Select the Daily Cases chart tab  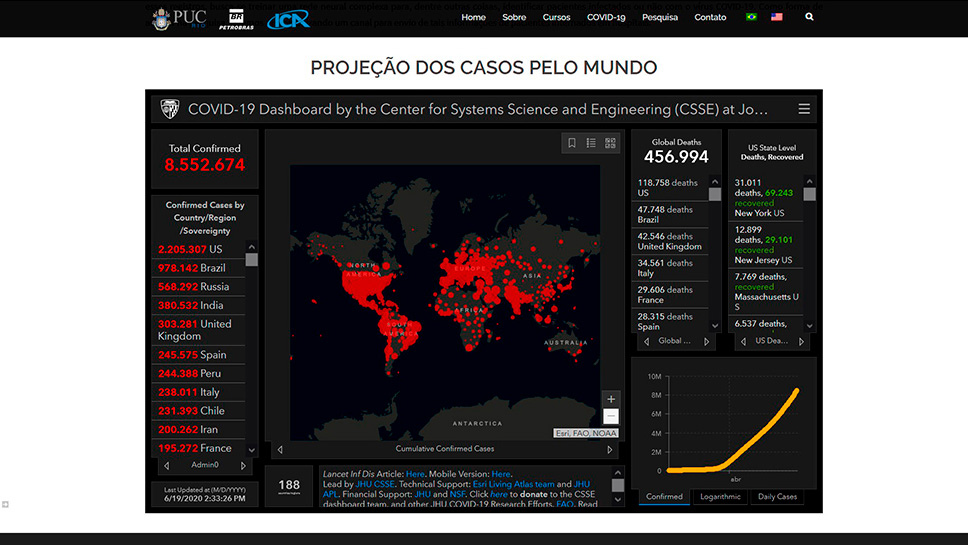pyautogui.click(x=777, y=496)
